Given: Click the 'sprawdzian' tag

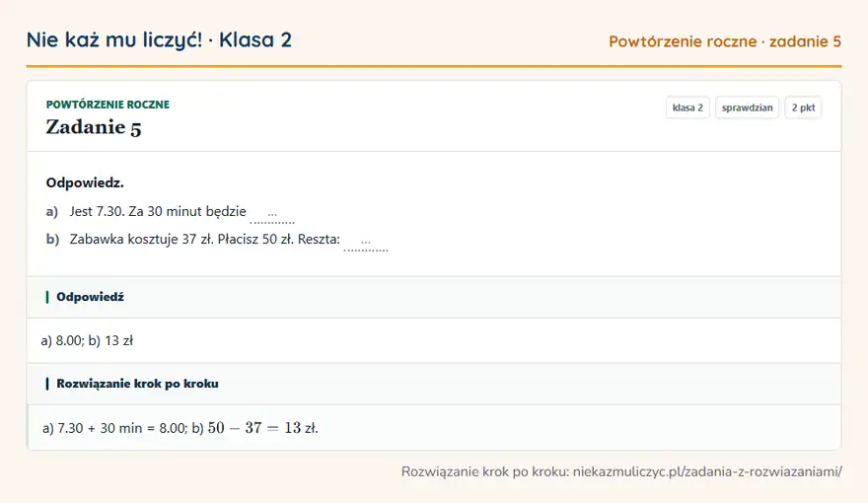Looking at the screenshot, I should click(747, 108).
